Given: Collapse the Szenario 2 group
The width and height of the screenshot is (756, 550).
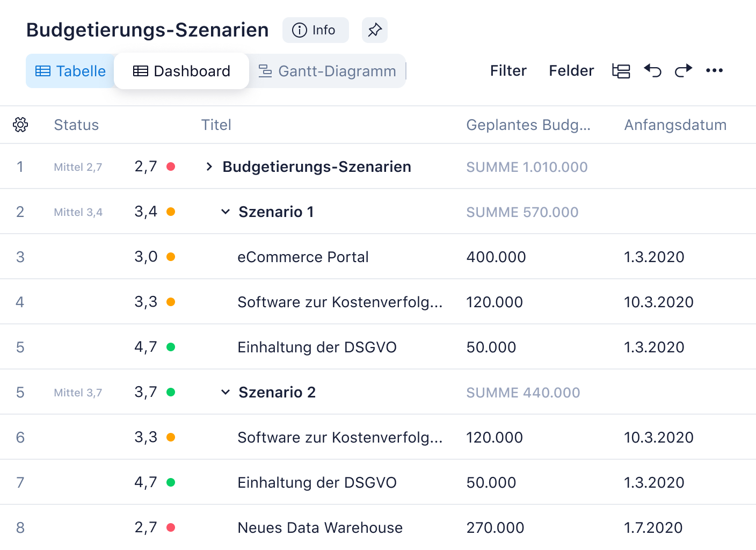Looking at the screenshot, I should 226,393.
